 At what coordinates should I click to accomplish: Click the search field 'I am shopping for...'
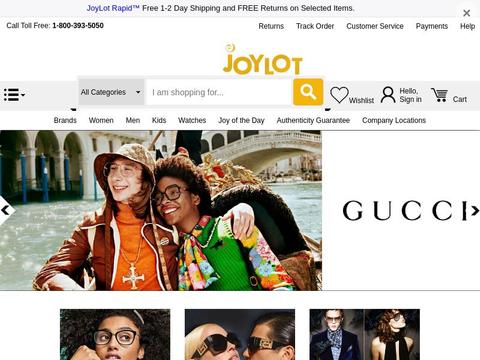click(220, 92)
